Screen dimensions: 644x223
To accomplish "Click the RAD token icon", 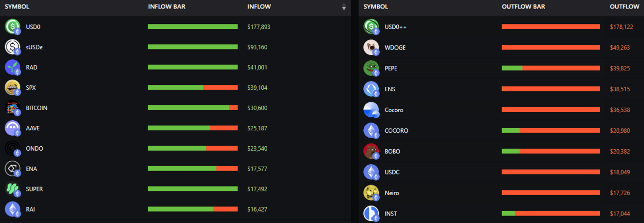I will coord(12,67).
